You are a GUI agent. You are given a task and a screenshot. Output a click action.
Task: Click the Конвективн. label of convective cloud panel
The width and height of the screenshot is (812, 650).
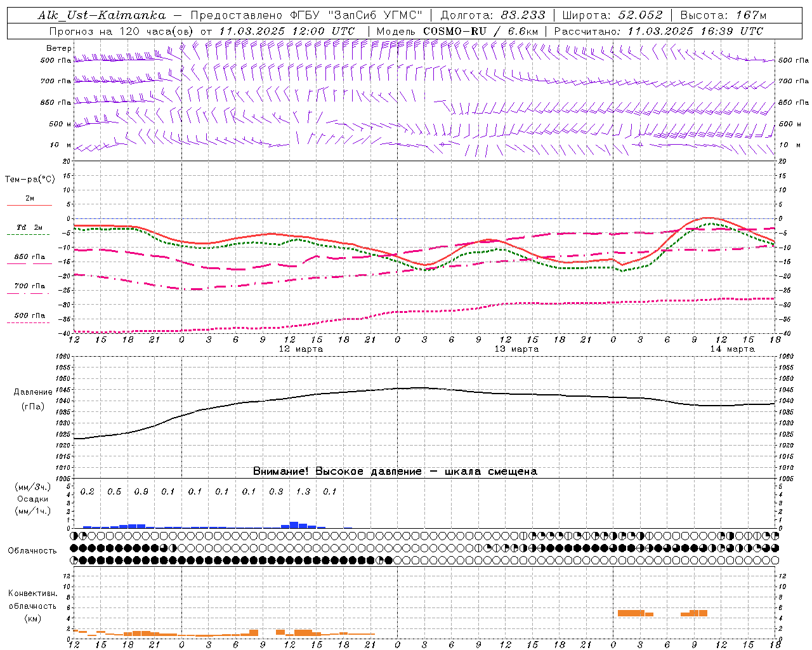[32, 594]
